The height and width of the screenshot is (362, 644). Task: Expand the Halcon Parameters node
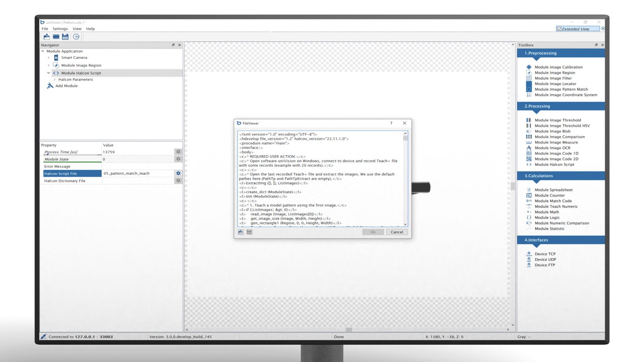54,79
